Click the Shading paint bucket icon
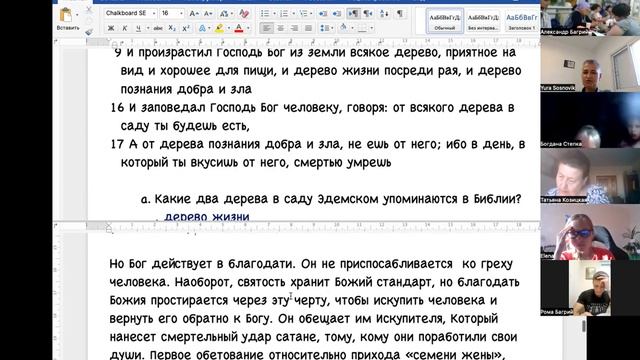This screenshot has height=360, width=640. pos(344,28)
